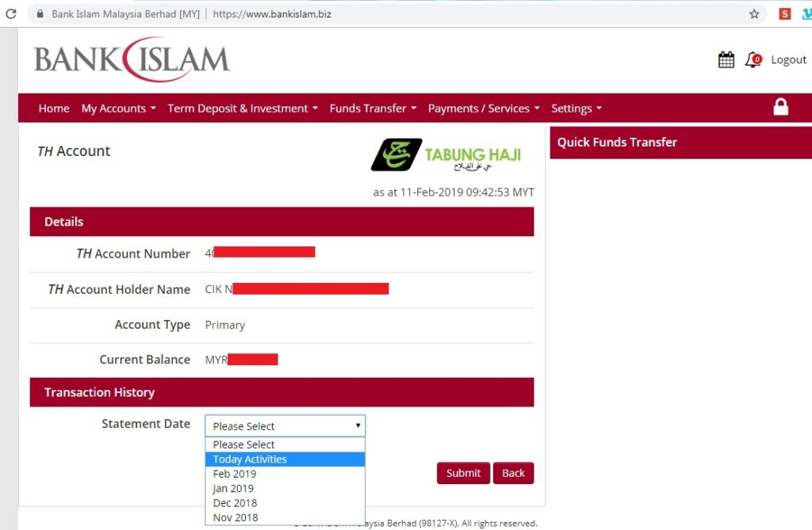
Task: Click the Details section header
Action: click(282, 222)
